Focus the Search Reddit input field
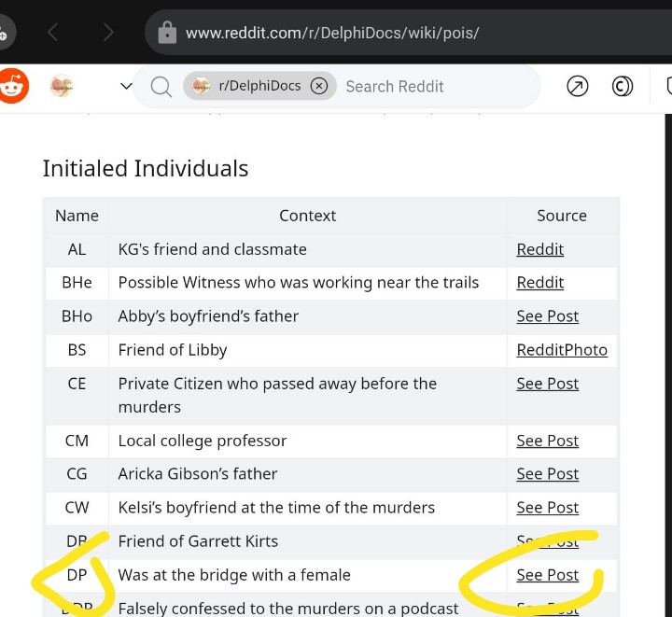The height and width of the screenshot is (617, 672). click(x=437, y=87)
